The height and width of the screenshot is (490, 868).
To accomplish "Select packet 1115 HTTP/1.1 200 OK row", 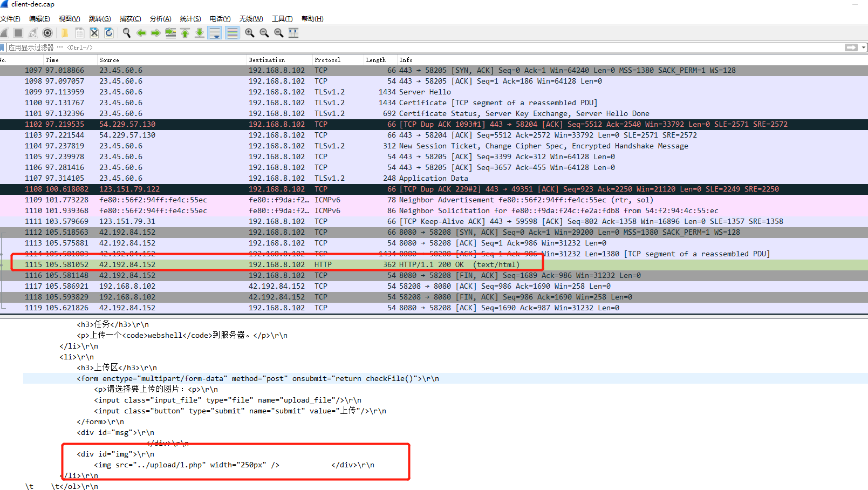I will click(434, 264).
